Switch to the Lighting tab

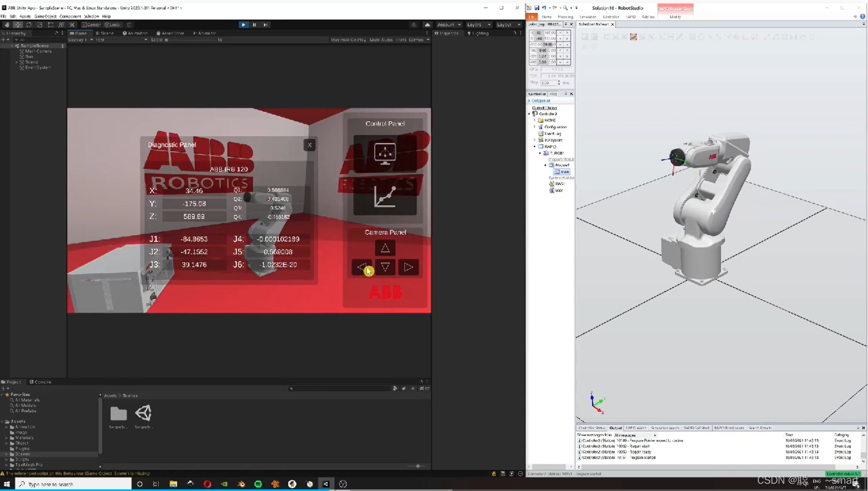(x=478, y=33)
